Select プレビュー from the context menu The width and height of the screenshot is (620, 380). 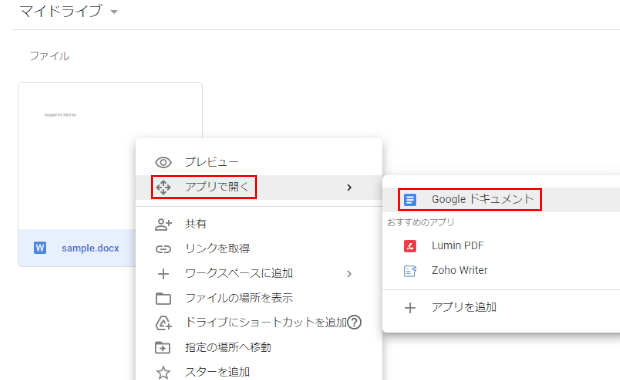point(259,163)
